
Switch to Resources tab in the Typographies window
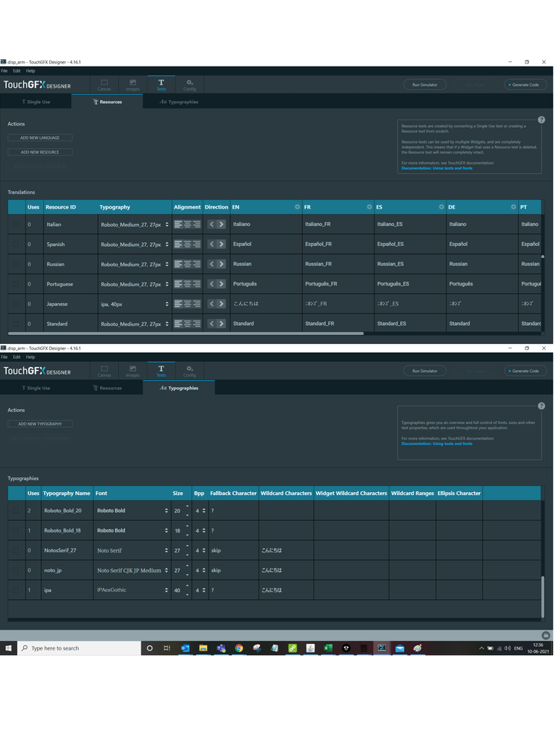pyautogui.click(x=107, y=388)
